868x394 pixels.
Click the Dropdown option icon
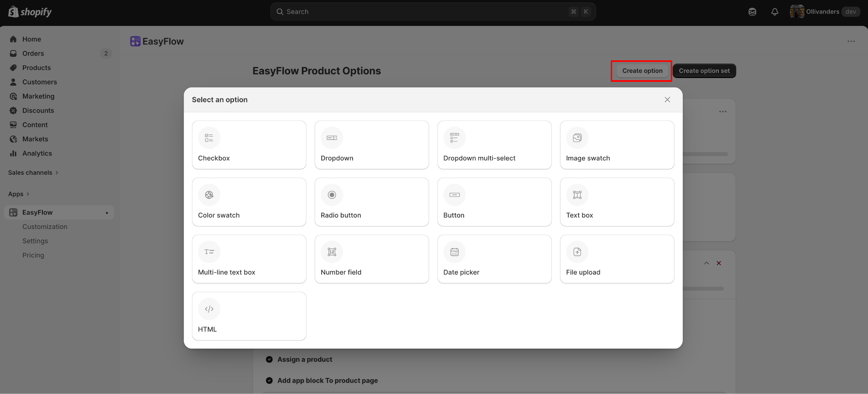pos(332,138)
